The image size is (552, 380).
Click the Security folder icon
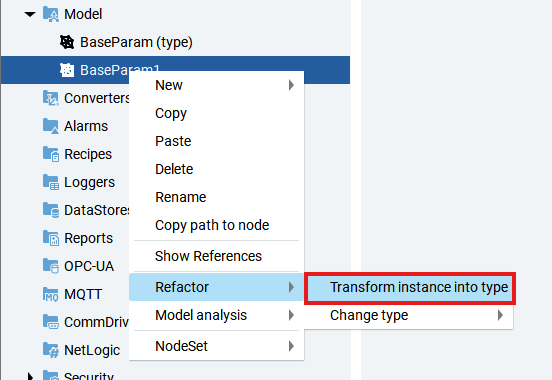[51, 375]
